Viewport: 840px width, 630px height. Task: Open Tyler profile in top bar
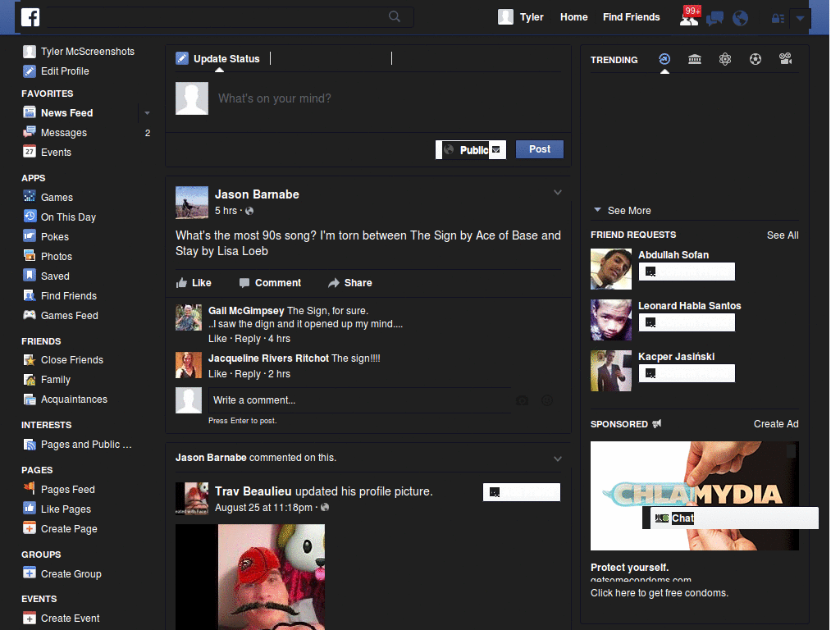click(x=521, y=17)
